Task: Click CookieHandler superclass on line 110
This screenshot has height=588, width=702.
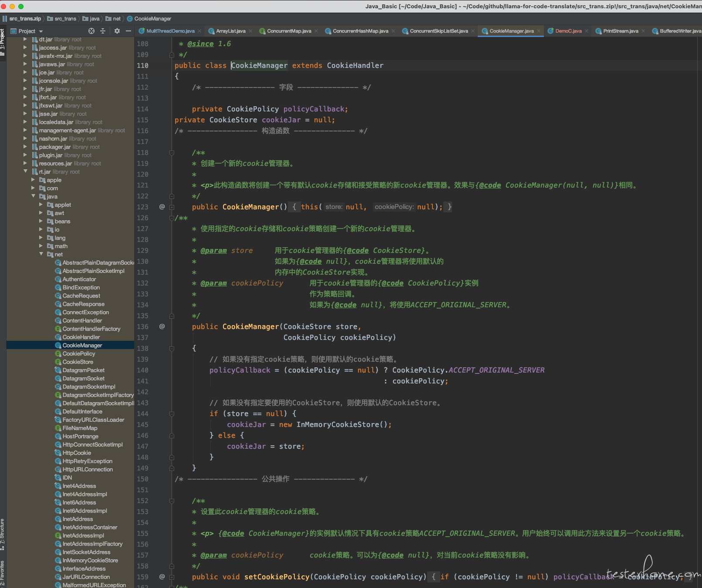Action: point(355,65)
